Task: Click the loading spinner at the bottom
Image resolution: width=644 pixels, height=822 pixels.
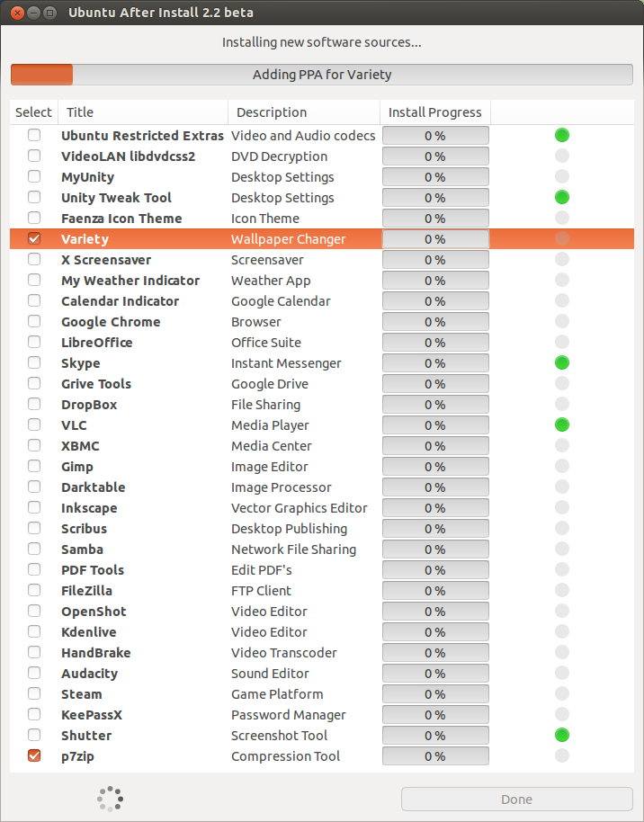Action: [x=110, y=799]
